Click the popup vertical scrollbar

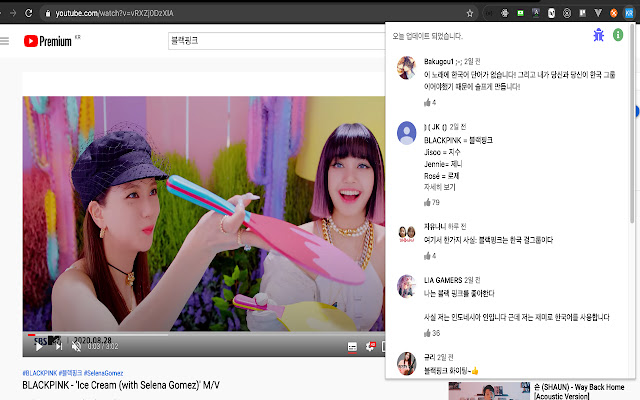tap(632, 122)
